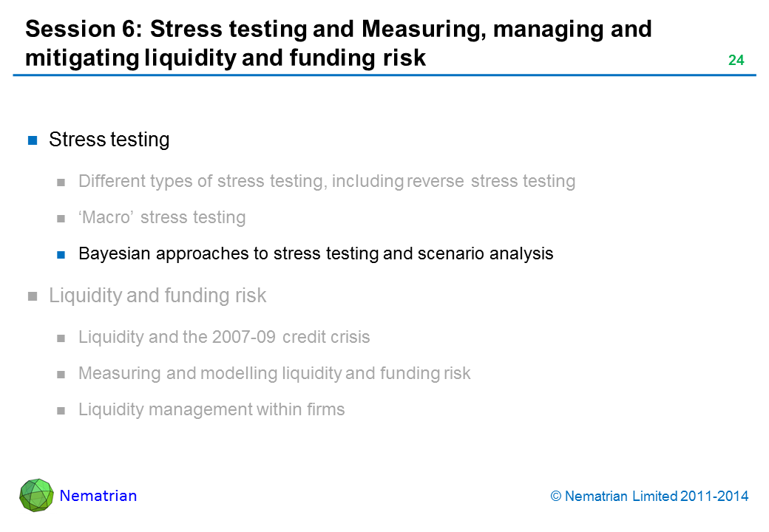769x532 pixels.
Task: Open the Bayesian approaches to stress testing item
Action: click(x=316, y=254)
